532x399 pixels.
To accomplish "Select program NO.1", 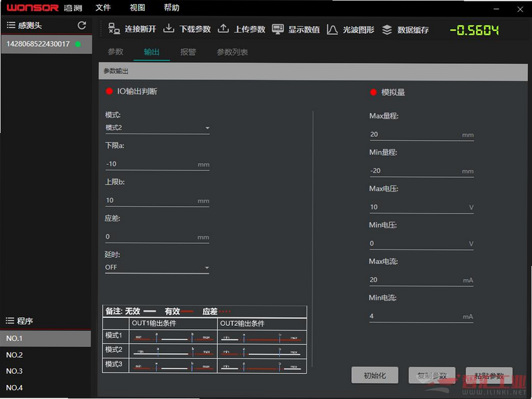I will point(45,338).
